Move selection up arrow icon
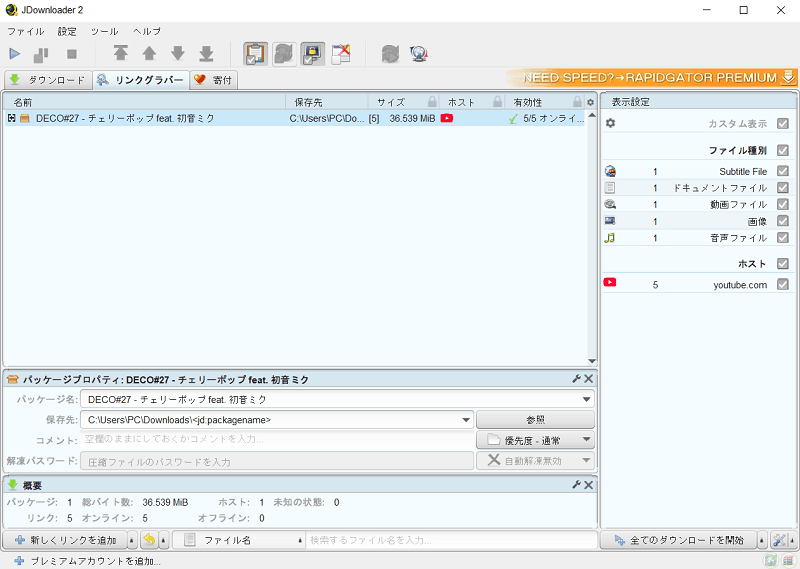This screenshot has width=800, height=569. (149, 53)
